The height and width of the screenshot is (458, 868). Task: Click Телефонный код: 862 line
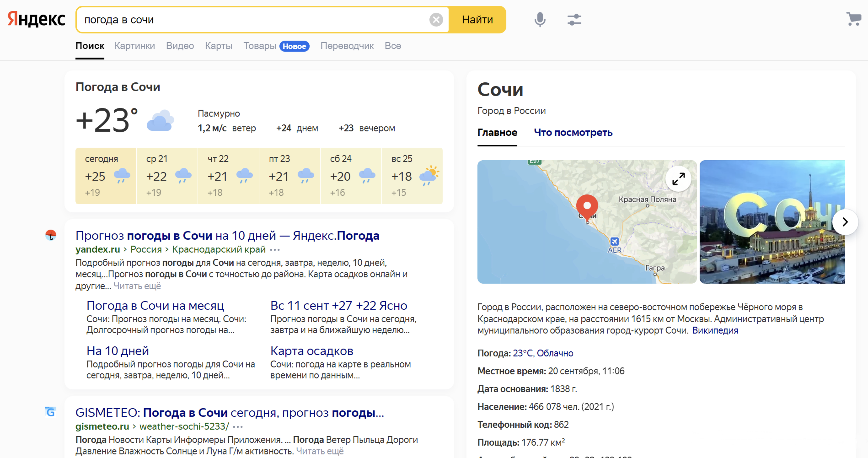click(x=523, y=425)
